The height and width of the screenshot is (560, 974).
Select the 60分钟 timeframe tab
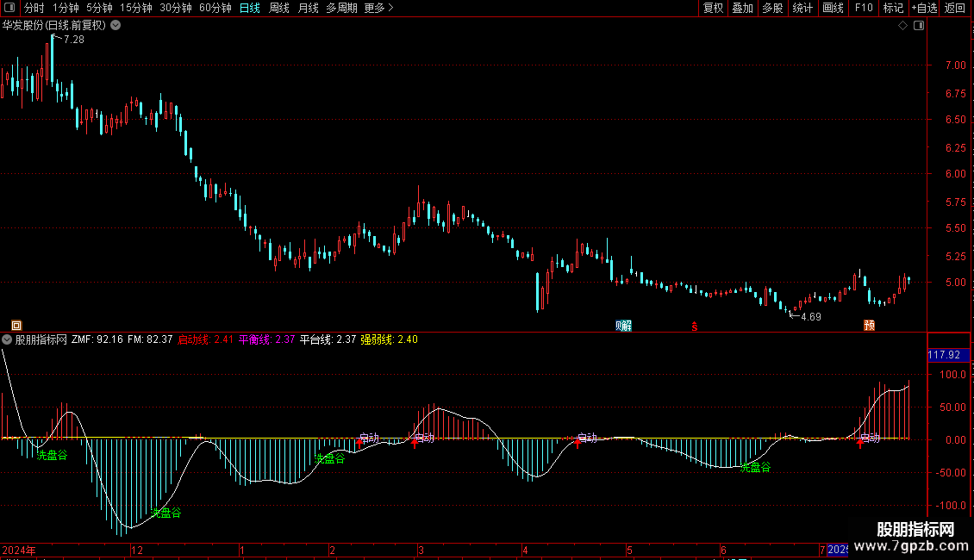[x=215, y=8]
